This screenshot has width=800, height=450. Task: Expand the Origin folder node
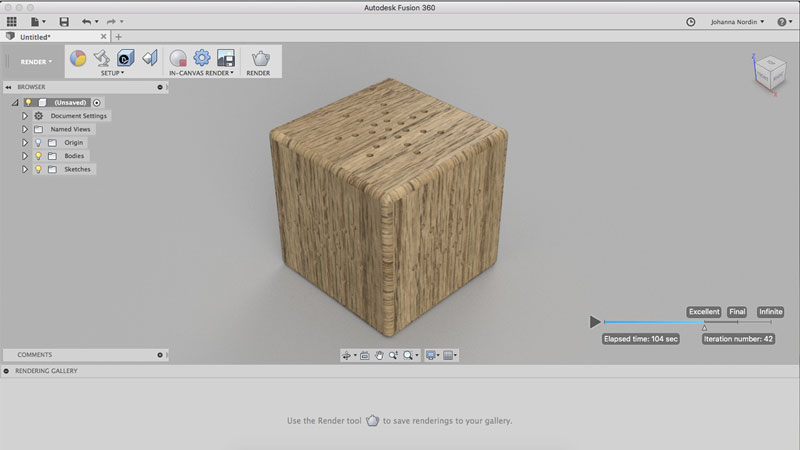[x=24, y=142]
